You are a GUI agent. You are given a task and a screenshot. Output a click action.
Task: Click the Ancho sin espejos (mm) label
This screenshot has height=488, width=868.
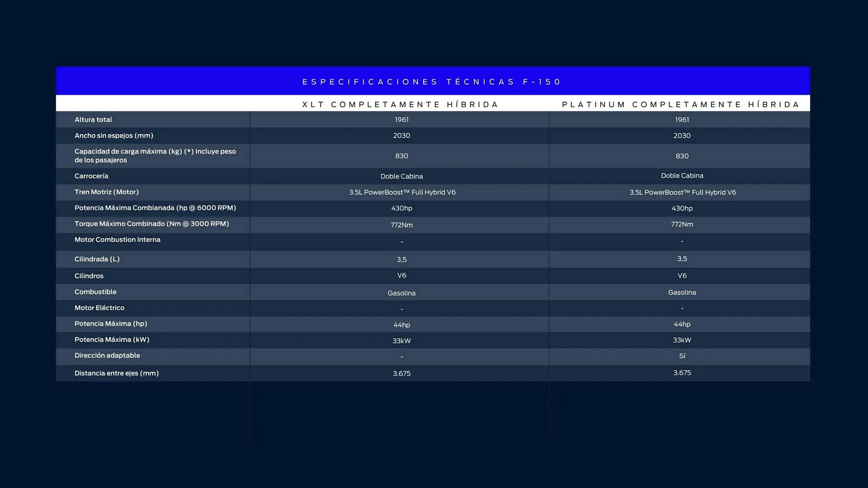click(x=114, y=136)
